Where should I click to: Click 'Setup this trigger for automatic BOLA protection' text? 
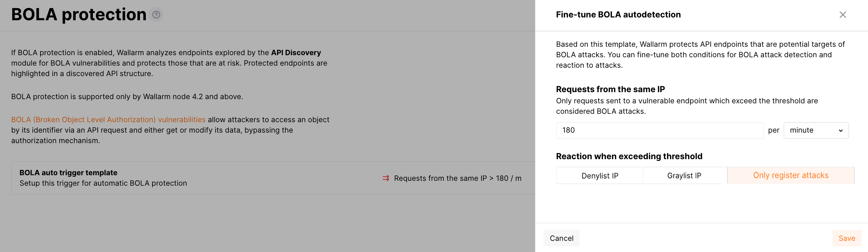(x=103, y=183)
